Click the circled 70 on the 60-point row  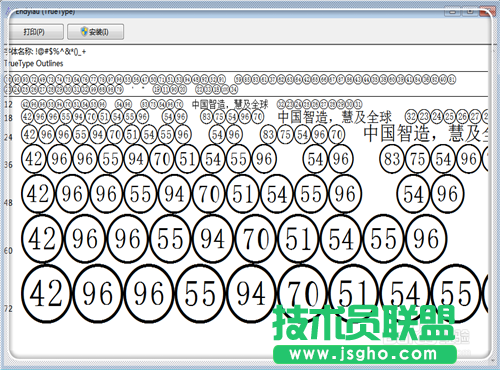(256, 239)
